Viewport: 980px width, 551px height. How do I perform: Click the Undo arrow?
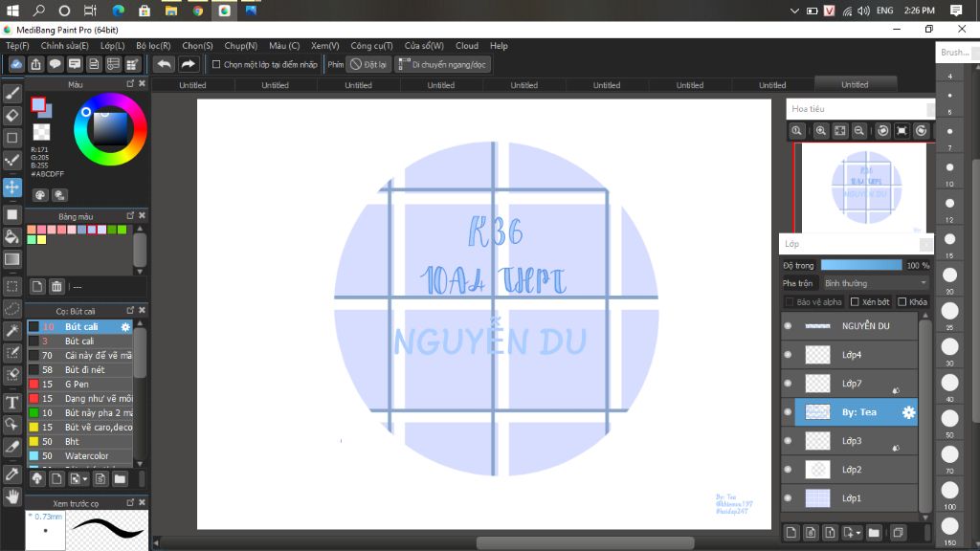pyautogui.click(x=164, y=64)
